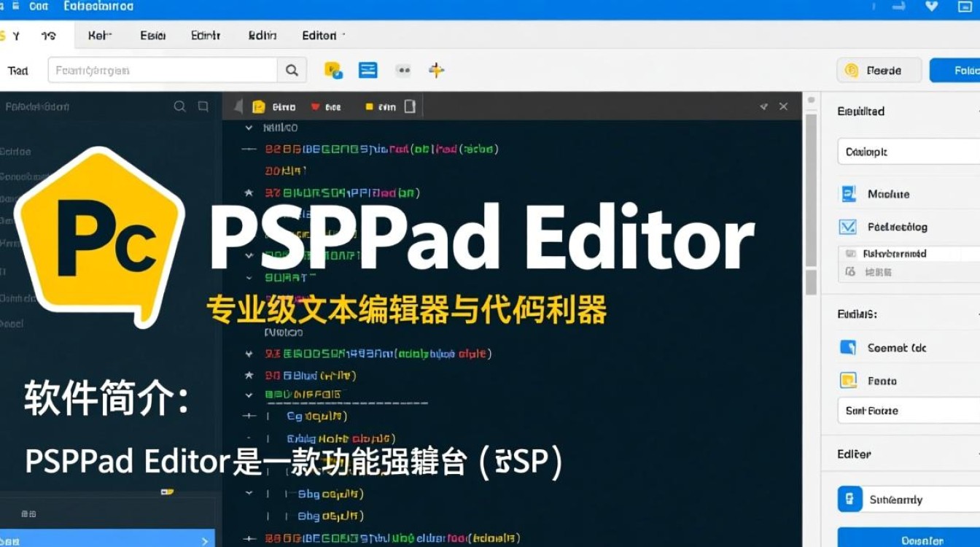Open the document icon at the tab bar's right end
Viewport: 980px width, 547px height.
(x=410, y=106)
